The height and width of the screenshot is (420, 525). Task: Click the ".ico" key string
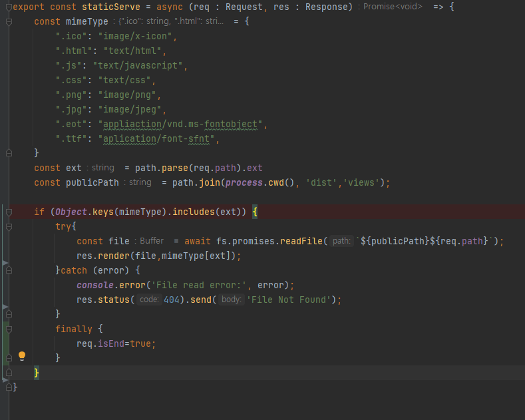[71, 36]
